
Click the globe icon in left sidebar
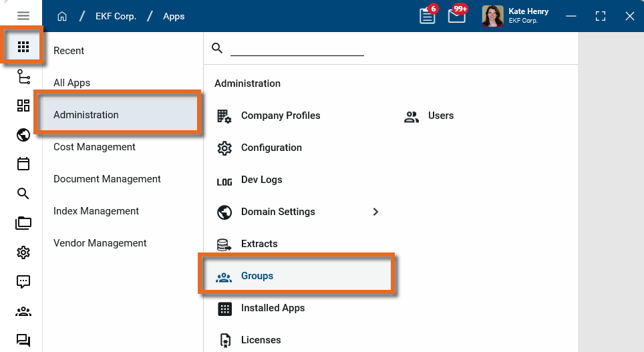[x=23, y=136]
